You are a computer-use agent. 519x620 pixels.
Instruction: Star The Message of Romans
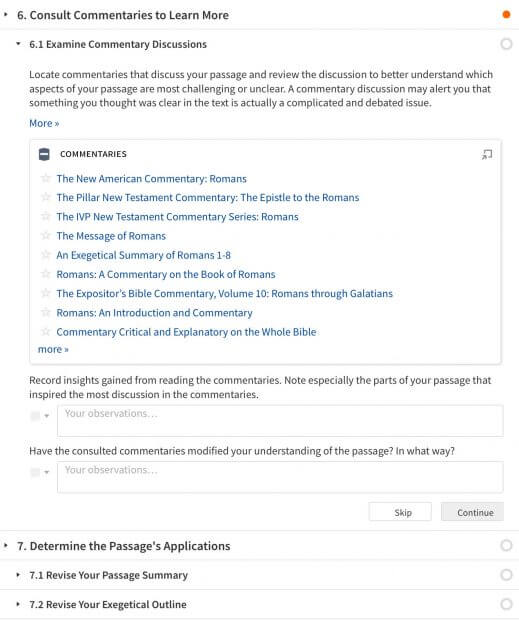pos(46,236)
